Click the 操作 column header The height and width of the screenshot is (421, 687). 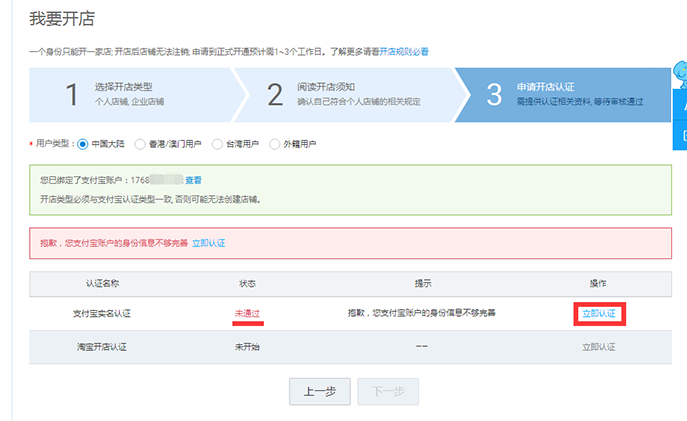598,283
